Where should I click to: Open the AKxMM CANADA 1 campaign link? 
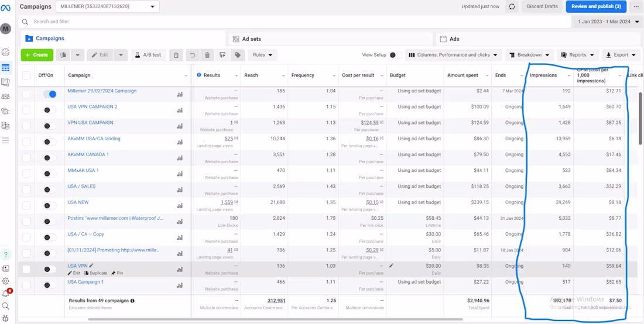tap(88, 154)
